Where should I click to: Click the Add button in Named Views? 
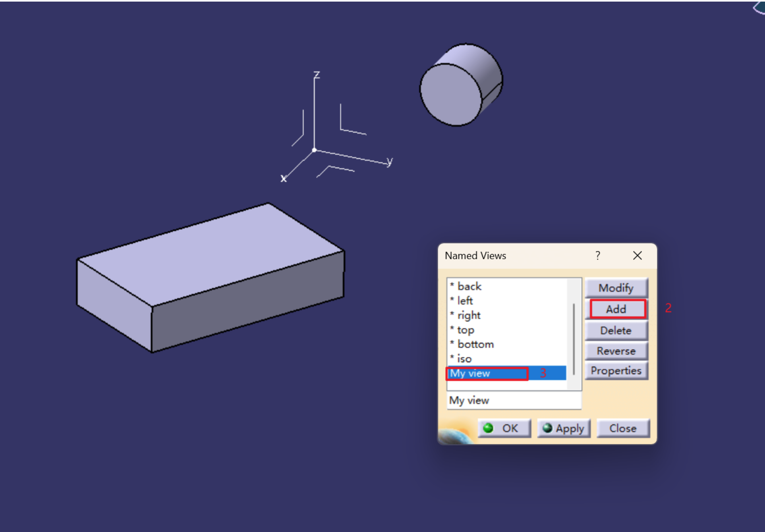pos(617,309)
